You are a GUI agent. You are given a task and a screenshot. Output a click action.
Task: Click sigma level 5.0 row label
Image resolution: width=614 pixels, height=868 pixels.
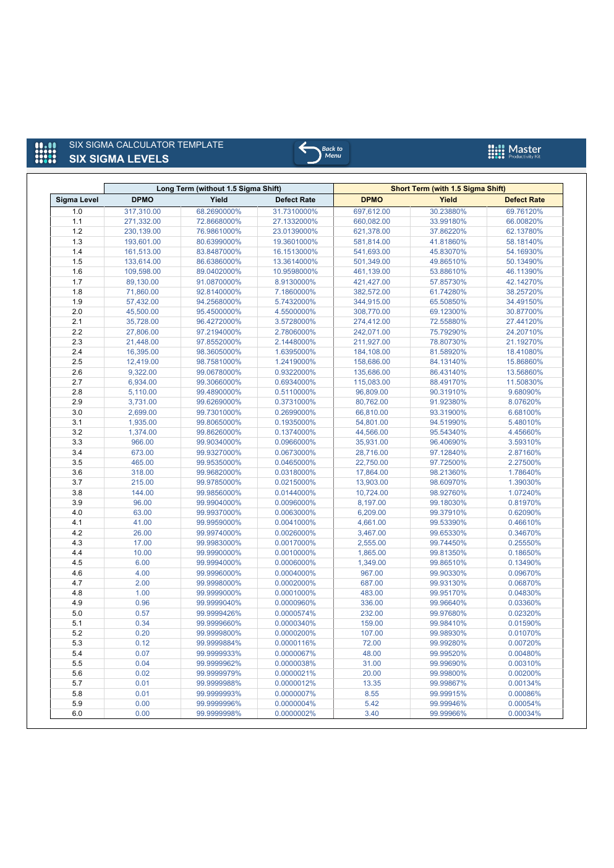coord(77,613)
